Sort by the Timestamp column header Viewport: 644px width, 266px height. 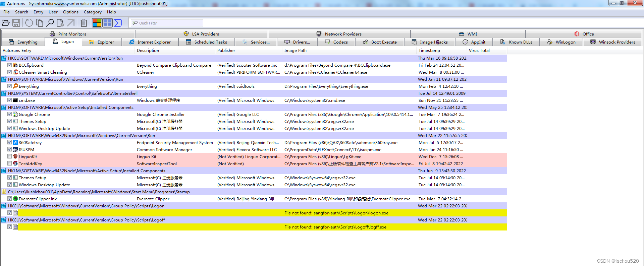[442, 51]
